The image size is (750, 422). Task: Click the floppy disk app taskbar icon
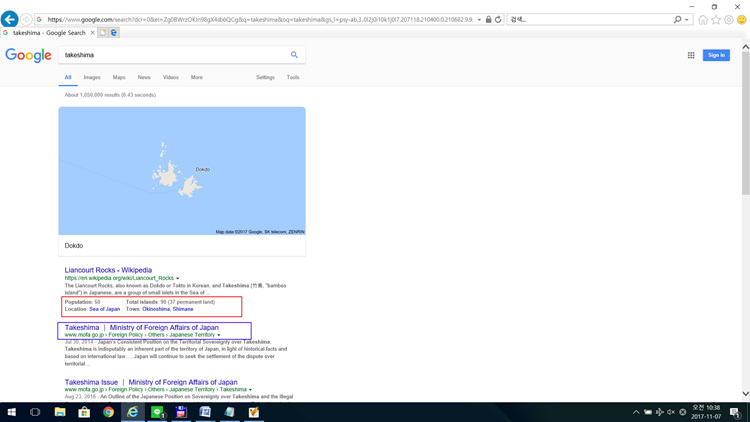click(181, 412)
